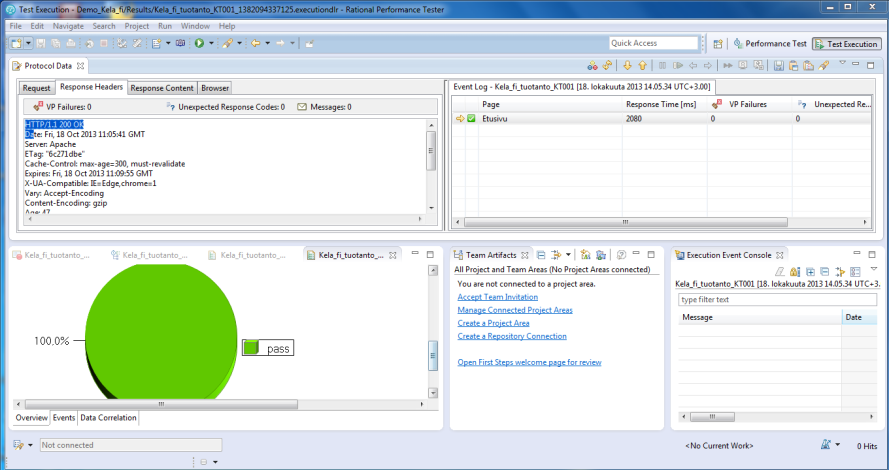Open the Run menu
This screenshot has height=470, width=889.
[165, 26]
